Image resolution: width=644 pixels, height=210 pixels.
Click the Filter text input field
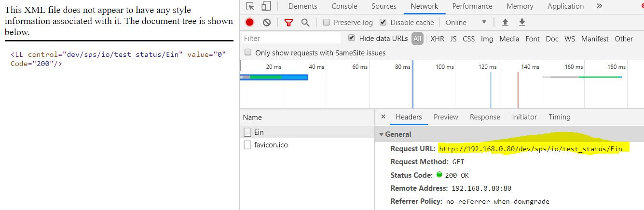point(290,39)
